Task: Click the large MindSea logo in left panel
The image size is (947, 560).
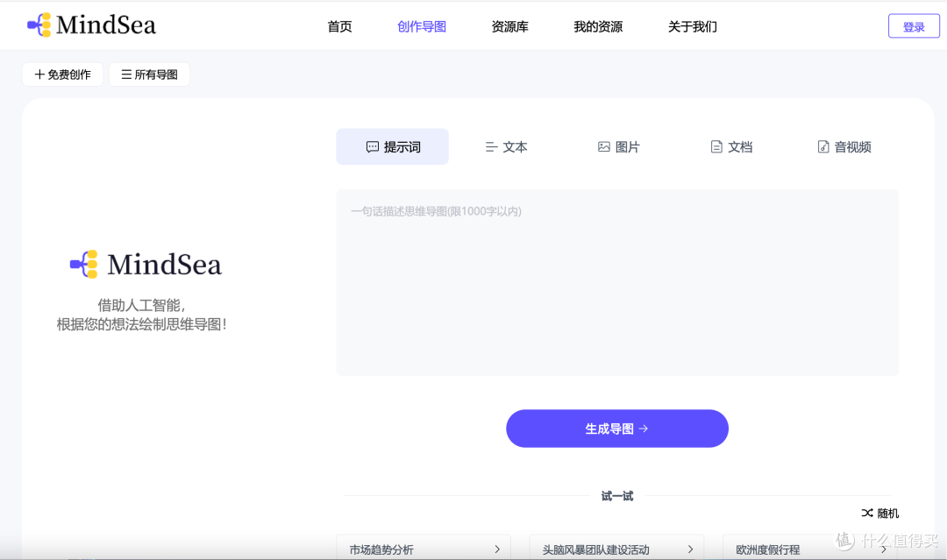Action: pyautogui.click(x=146, y=265)
